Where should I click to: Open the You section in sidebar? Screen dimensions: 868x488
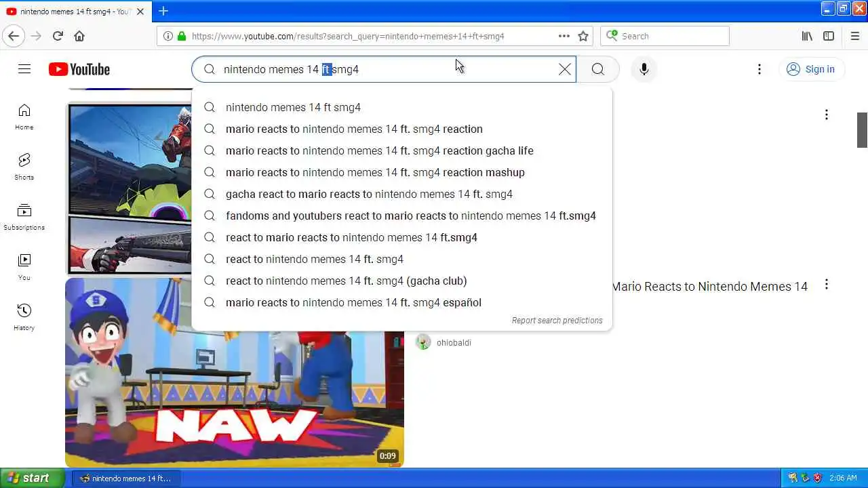click(x=24, y=268)
